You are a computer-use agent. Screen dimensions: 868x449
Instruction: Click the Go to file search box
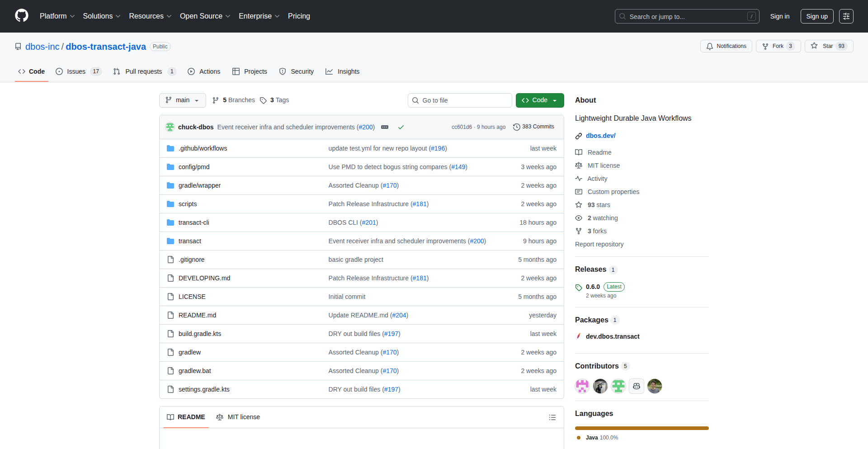click(459, 100)
